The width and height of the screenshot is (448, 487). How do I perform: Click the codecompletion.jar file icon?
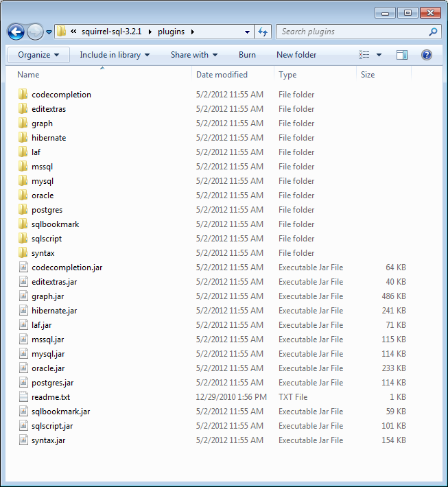pyautogui.click(x=23, y=267)
